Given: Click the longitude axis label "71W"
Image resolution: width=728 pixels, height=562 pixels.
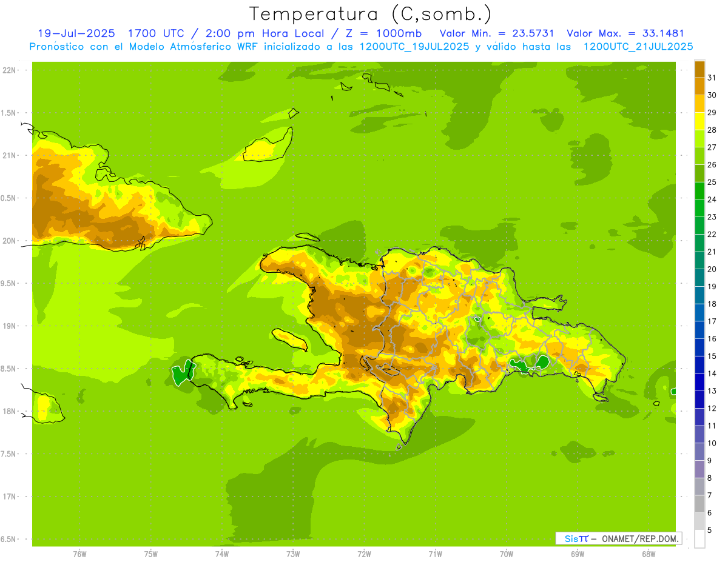Looking at the screenshot, I should point(435,554).
